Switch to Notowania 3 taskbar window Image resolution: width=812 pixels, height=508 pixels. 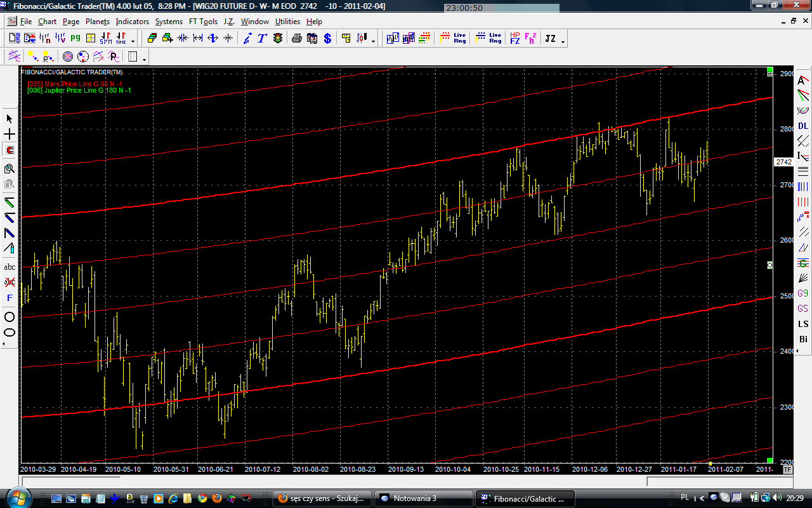(423, 498)
